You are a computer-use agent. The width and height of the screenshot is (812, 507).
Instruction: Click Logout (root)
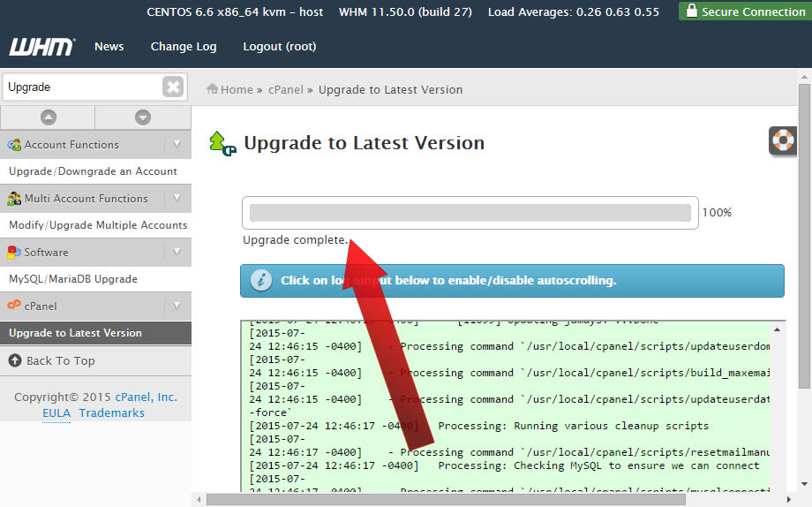pyautogui.click(x=280, y=47)
